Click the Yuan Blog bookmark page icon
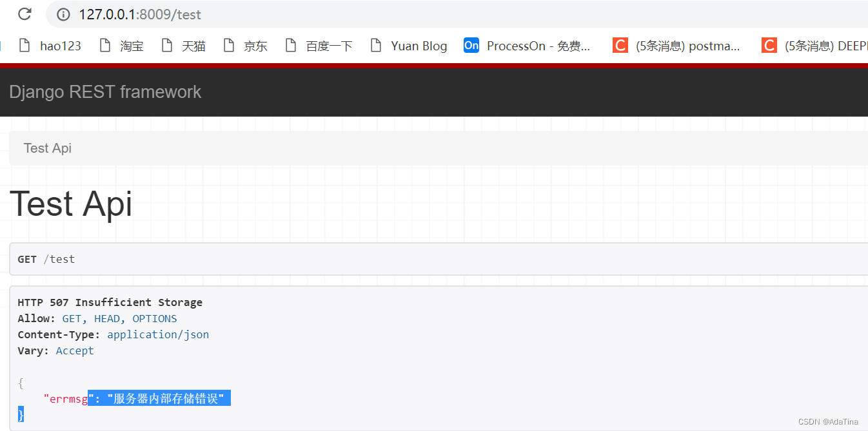This screenshot has width=868, height=431. coord(376,45)
